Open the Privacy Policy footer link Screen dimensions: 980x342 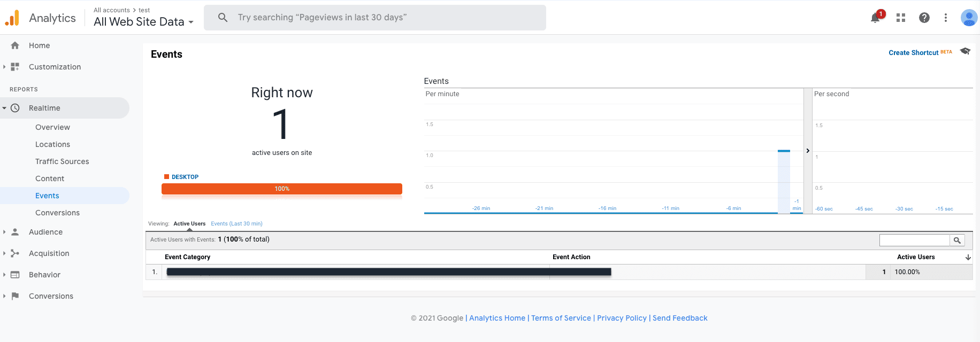(x=622, y=318)
